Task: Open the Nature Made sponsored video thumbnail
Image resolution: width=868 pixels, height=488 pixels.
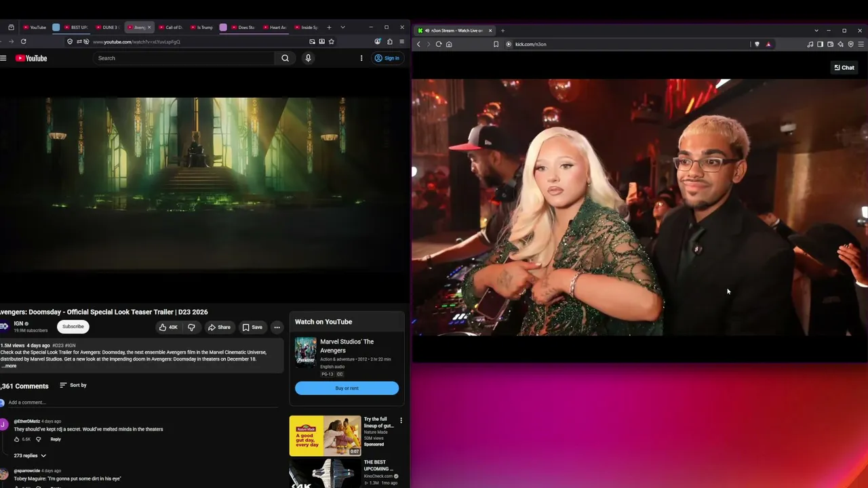Action: 325,436
